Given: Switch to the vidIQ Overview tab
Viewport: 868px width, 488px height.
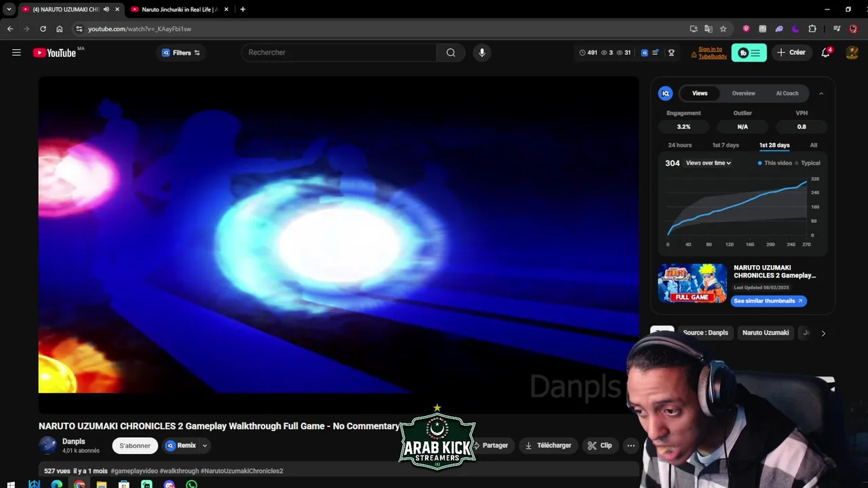Looking at the screenshot, I should [x=743, y=94].
